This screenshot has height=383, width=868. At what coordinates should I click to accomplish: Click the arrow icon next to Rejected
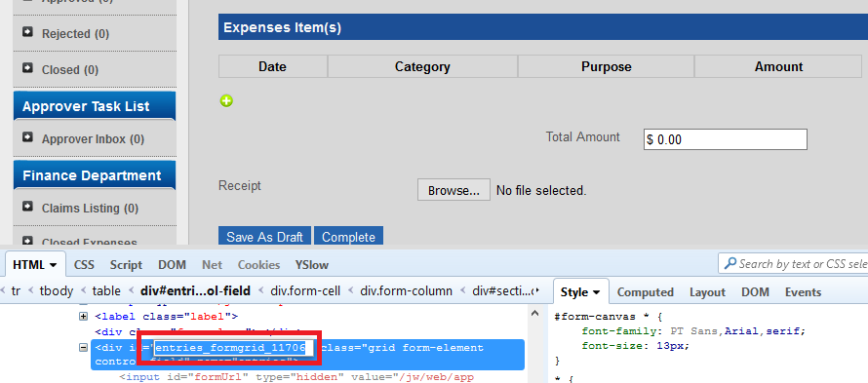tap(27, 33)
